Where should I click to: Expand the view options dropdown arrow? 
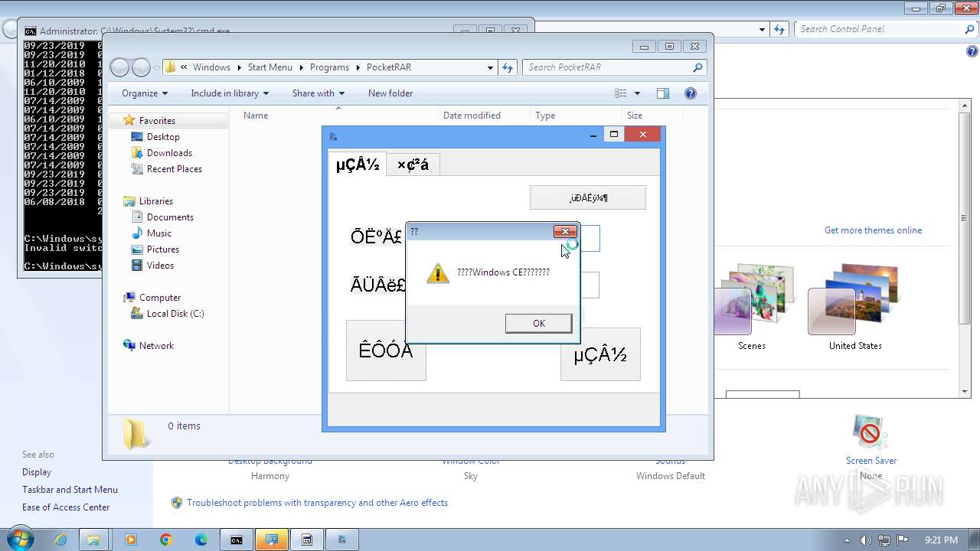pyautogui.click(x=637, y=93)
